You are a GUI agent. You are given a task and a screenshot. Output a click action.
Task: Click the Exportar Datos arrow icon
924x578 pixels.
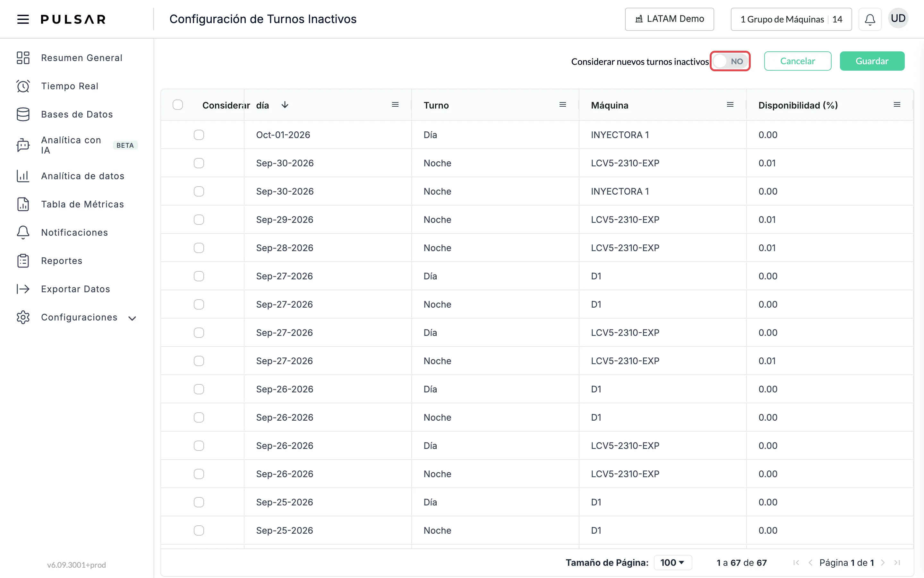[23, 289]
